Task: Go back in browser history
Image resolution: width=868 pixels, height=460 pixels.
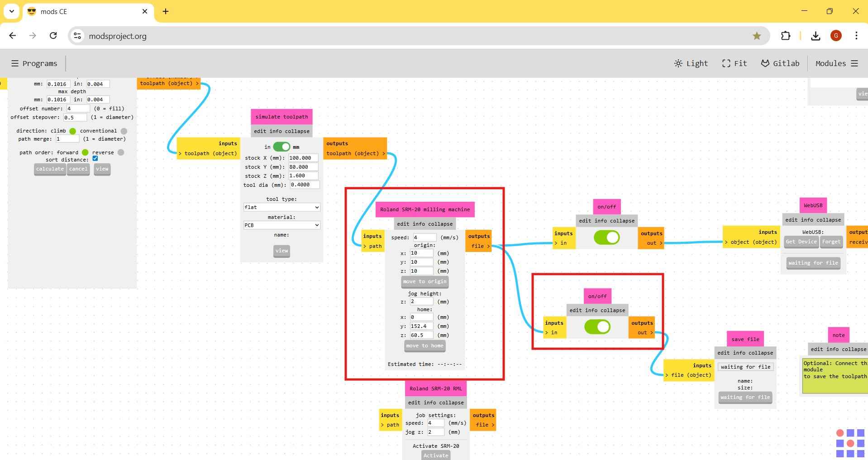Action: (x=12, y=36)
